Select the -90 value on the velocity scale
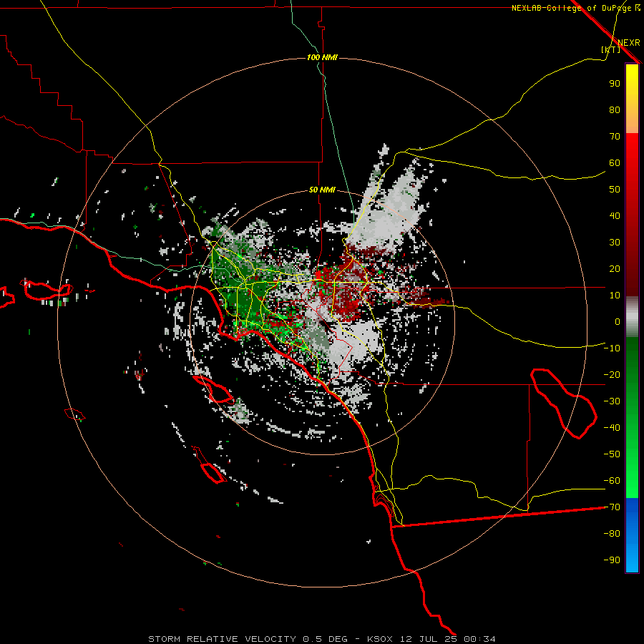The image size is (644, 644). [x=612, y=560]
